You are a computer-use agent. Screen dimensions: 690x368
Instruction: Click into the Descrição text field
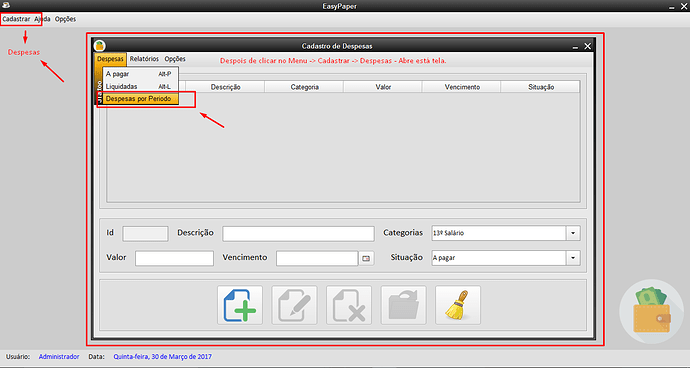coord(298,234)
